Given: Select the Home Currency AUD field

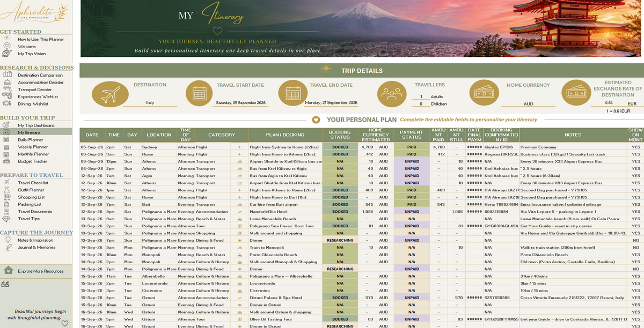Looking at the screenshot, I should 528,104.
